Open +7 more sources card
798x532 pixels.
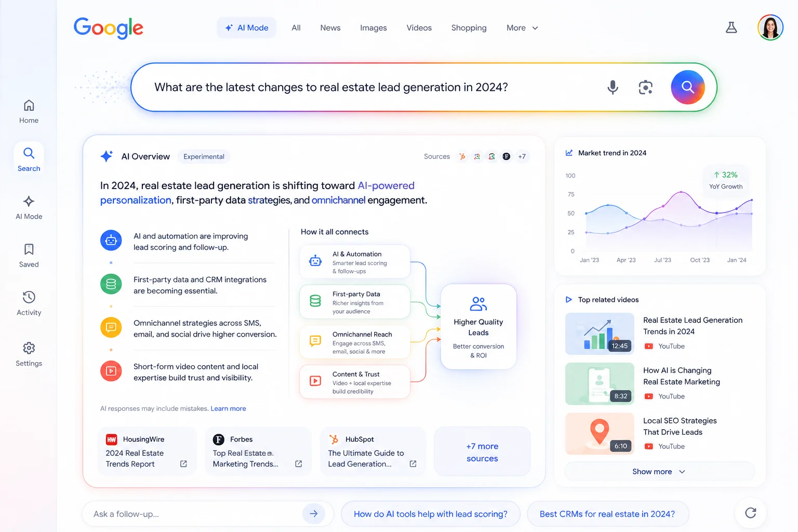(482, 452)
